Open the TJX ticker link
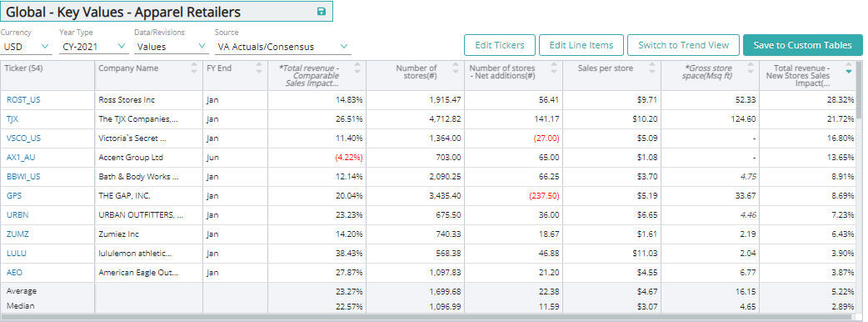Screen dimensions: 868x322 point(12,118)
